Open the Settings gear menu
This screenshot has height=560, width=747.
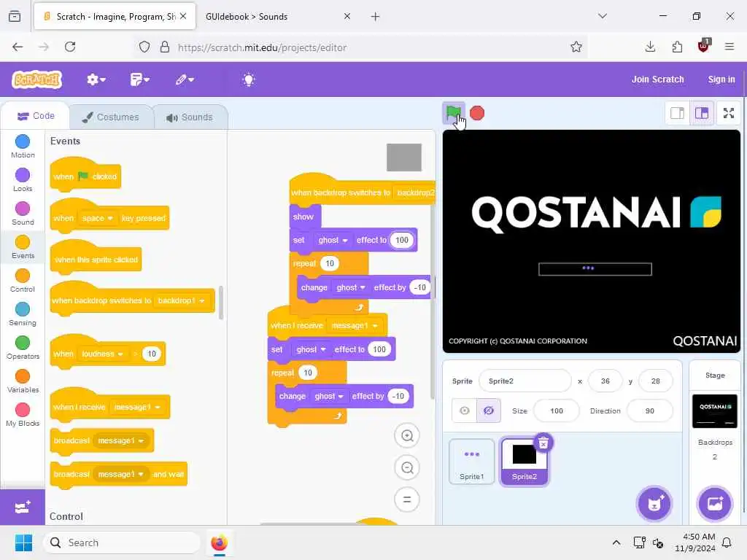click(96, 79)
